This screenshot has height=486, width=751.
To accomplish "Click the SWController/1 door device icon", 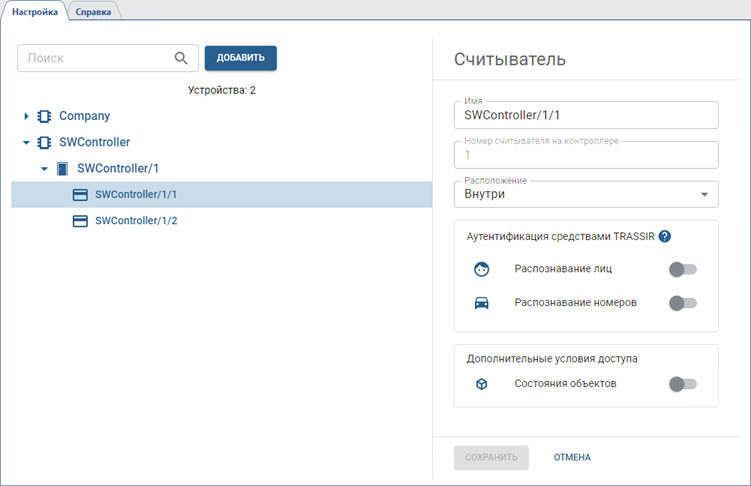I will pos(63,168).
